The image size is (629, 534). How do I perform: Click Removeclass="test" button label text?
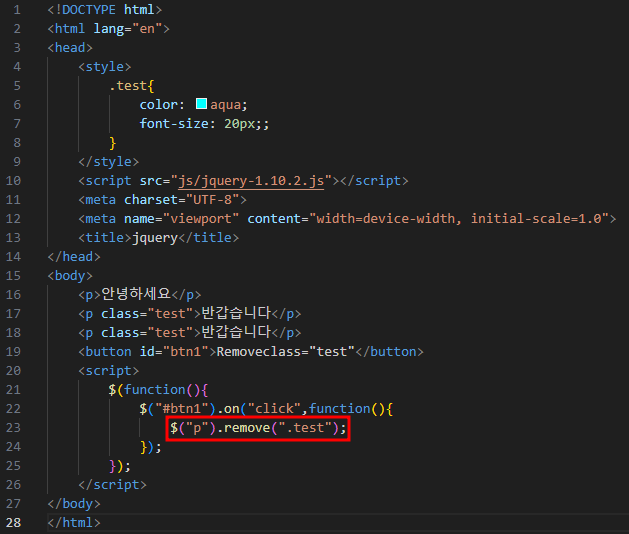pyautogui.click(x=286, y=352)
